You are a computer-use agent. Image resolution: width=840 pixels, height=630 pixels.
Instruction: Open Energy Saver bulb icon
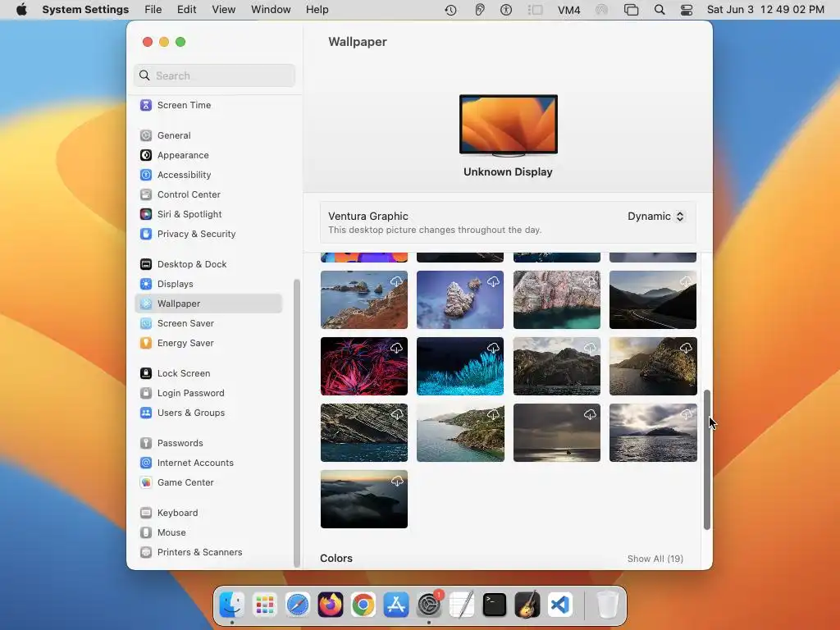click(x=146, y=343)
